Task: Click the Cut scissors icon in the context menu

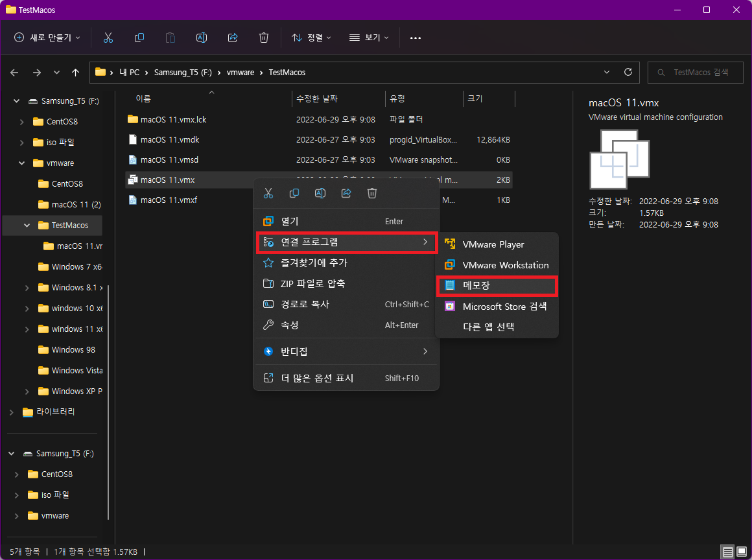Action: pos(268,193)
